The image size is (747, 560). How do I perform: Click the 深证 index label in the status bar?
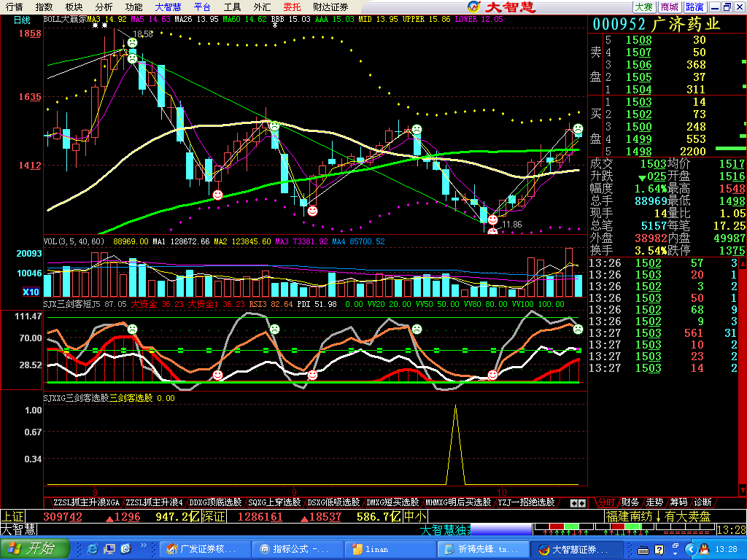coord(214,517)
